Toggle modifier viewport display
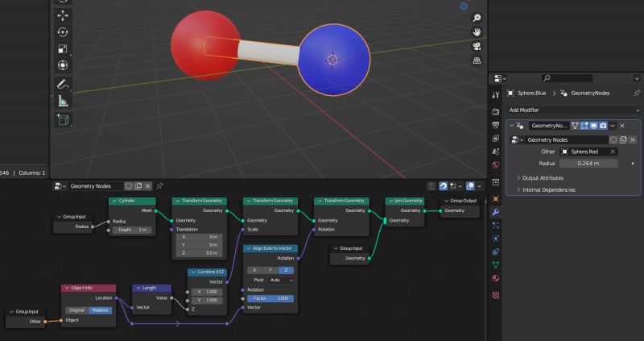The image size is (644, 341). coord(594,126)
